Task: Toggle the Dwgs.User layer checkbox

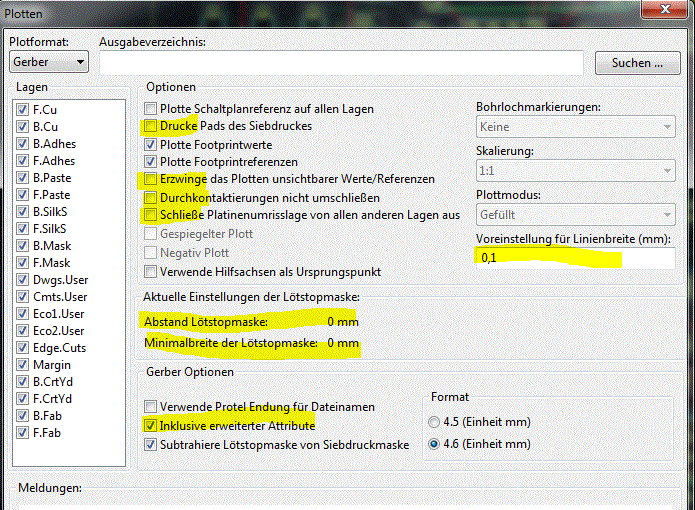Action: 22,280
